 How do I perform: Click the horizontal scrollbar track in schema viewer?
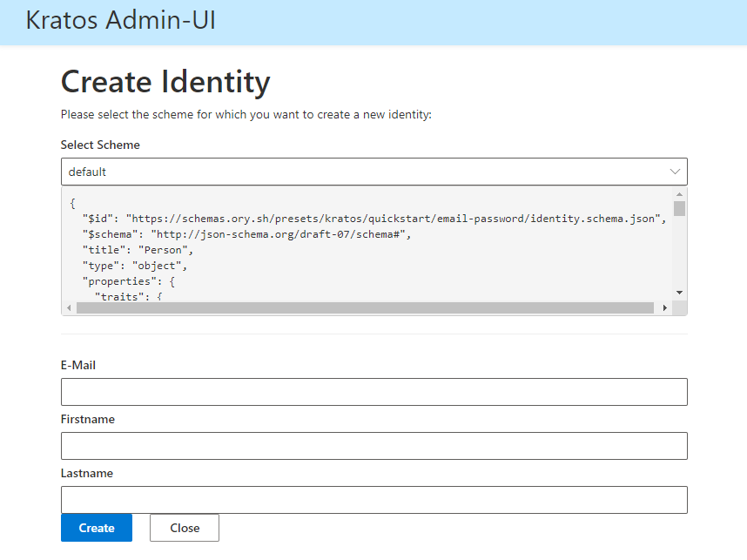365,308
